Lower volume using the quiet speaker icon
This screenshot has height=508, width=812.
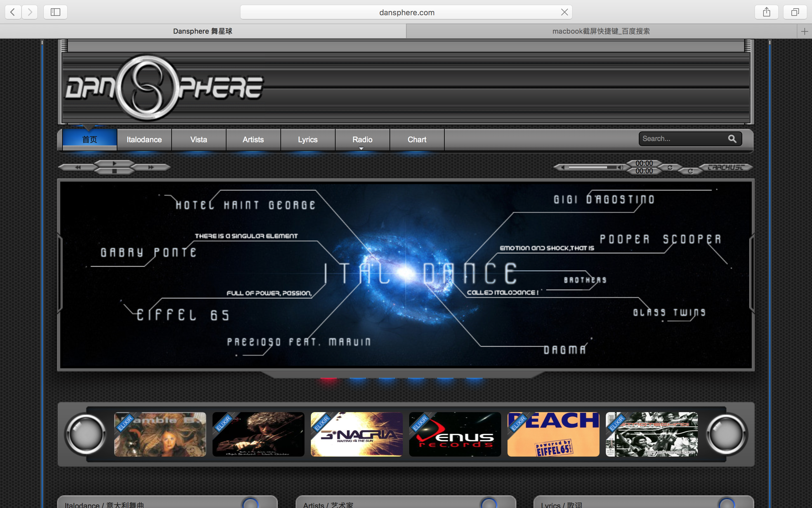[563, 167]
